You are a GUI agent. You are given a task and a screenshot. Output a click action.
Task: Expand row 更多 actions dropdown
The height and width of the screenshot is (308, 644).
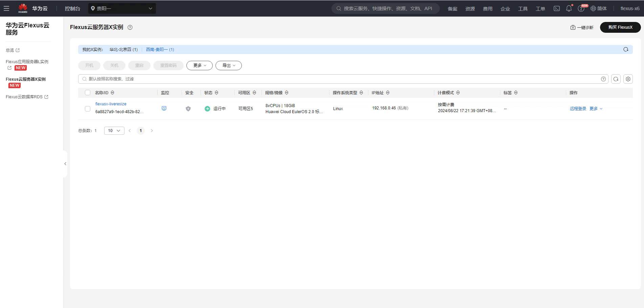(596, 109)
